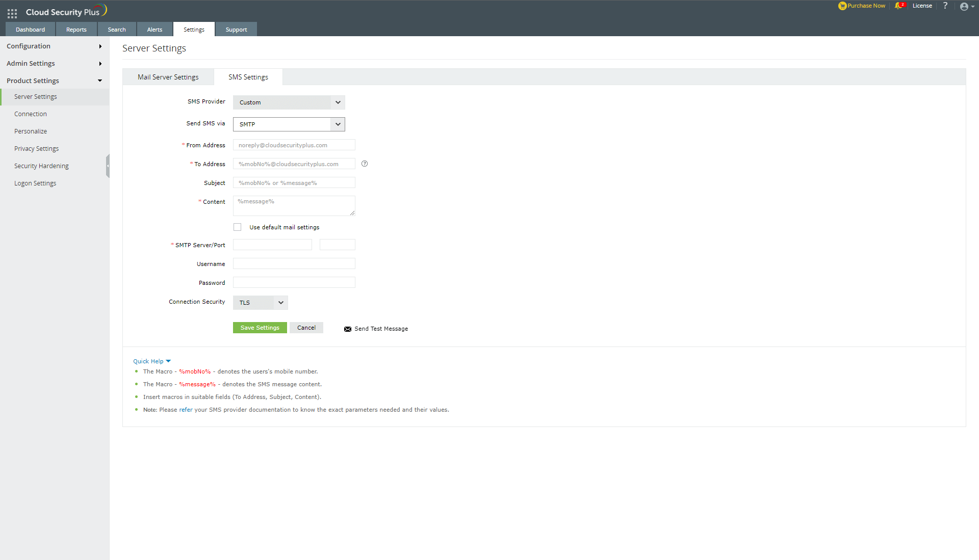Click the To Address help icon
Image resolution: width=979 pixels, height=560 pixels.
coord(365,164)
